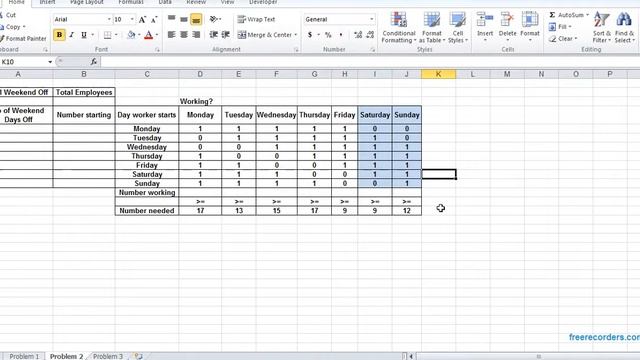
Task: Switch to the Problem 1 sheet
Action: (24, 356)
